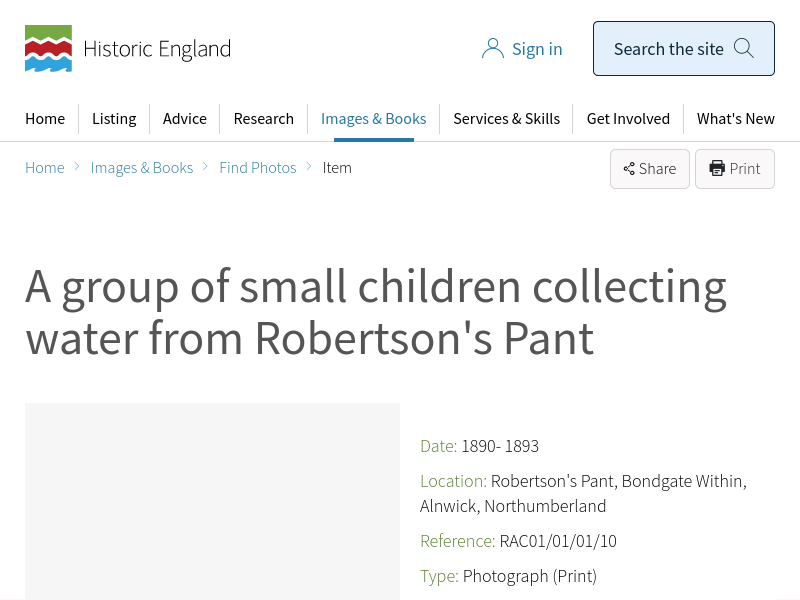Click the share icon
Viewport: 800px width, 600px height.
point(629,169)
